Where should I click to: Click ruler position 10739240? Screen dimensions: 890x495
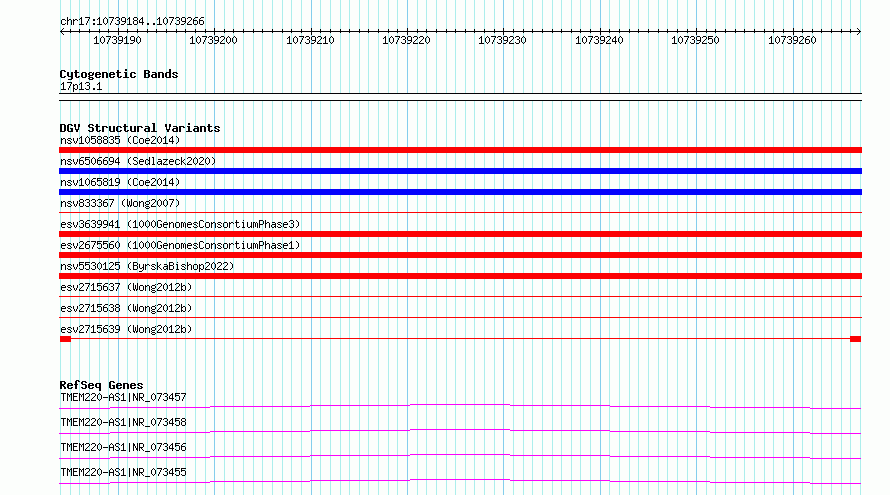tap(599, 40)
